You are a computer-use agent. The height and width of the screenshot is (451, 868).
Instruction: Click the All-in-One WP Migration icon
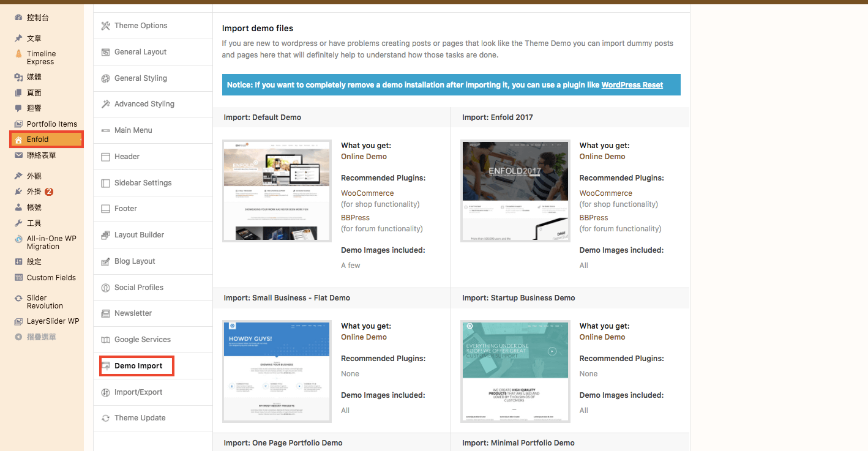pyautogui.click(x=18, y=239)
